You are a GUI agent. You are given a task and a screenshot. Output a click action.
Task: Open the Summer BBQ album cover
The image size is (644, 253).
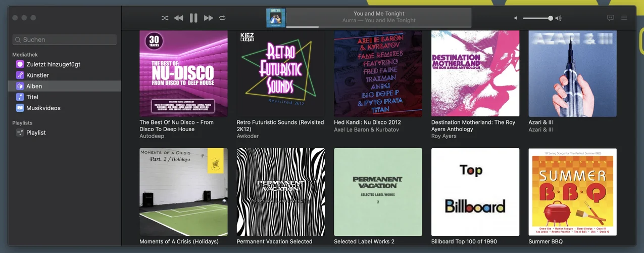click(572, 192)
